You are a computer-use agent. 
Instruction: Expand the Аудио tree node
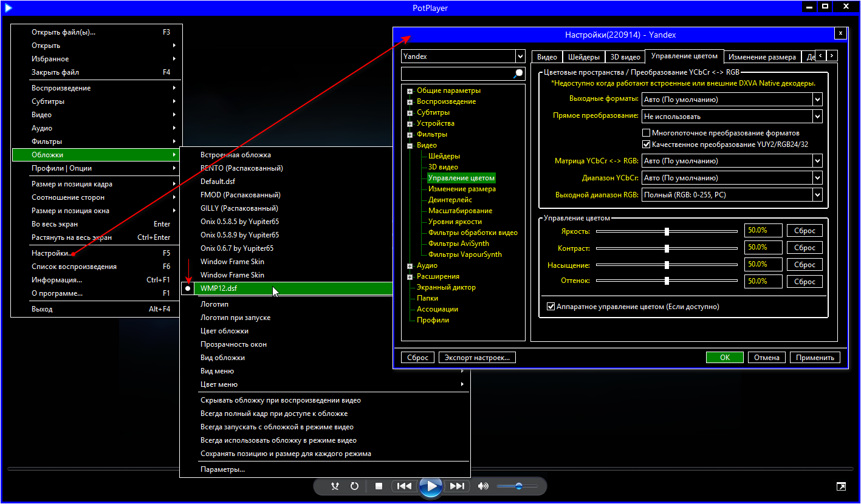click(410, 266)
